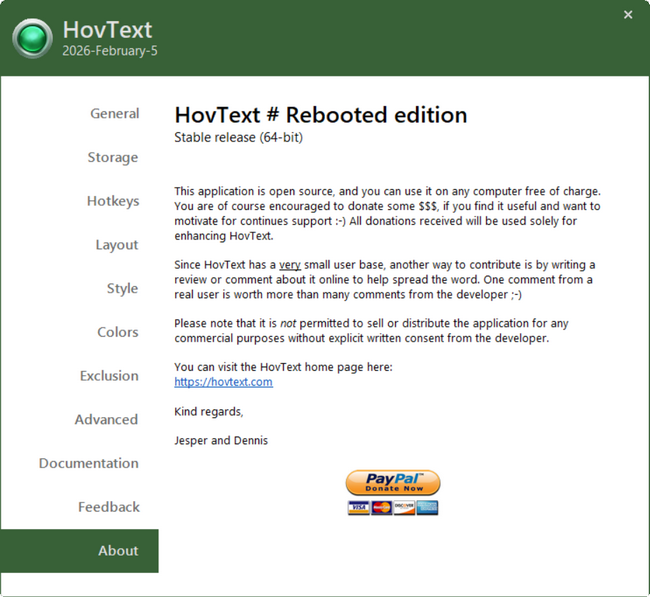Click the HovText Rebooted edition heading

(320, 115)
